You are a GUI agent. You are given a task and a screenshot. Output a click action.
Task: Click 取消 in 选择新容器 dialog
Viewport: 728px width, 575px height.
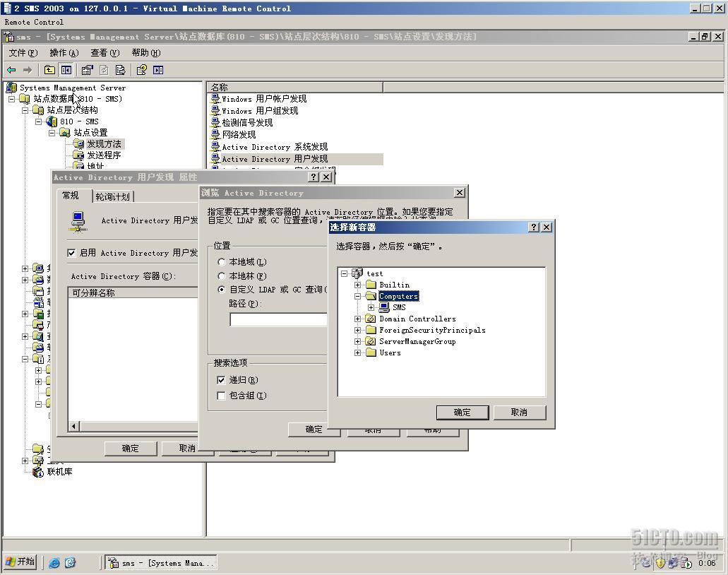tap(520, 413)
